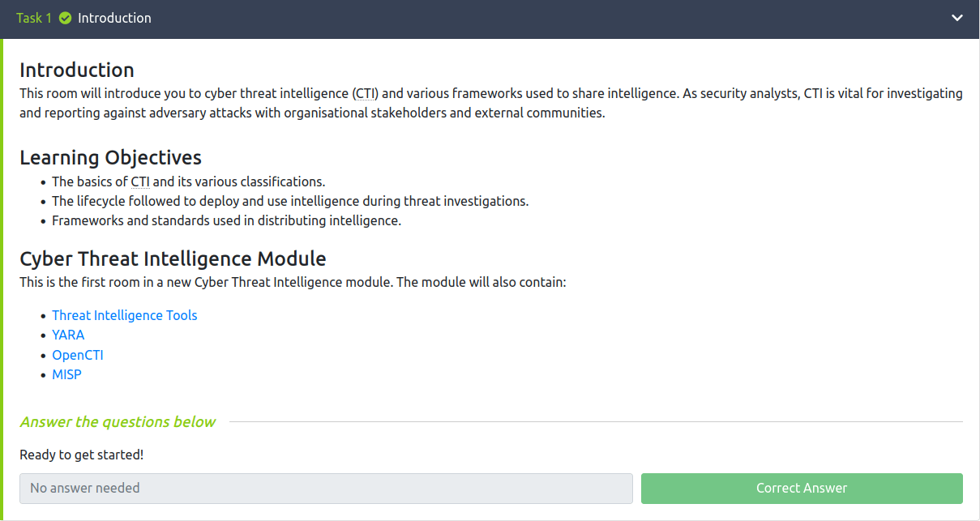The width and height of the screenshot is (980, 521).
Task: Click the green completed checkmark beside Task 1
Action: pos(65,17)
